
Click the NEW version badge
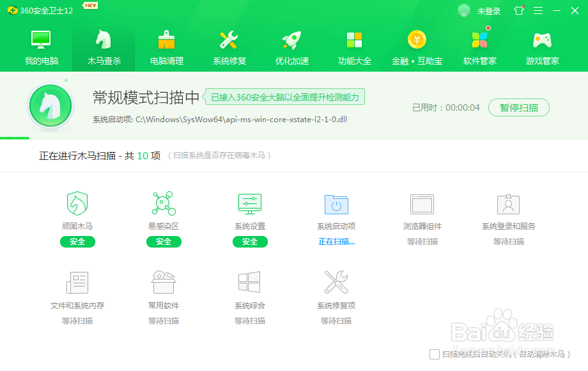90,5
